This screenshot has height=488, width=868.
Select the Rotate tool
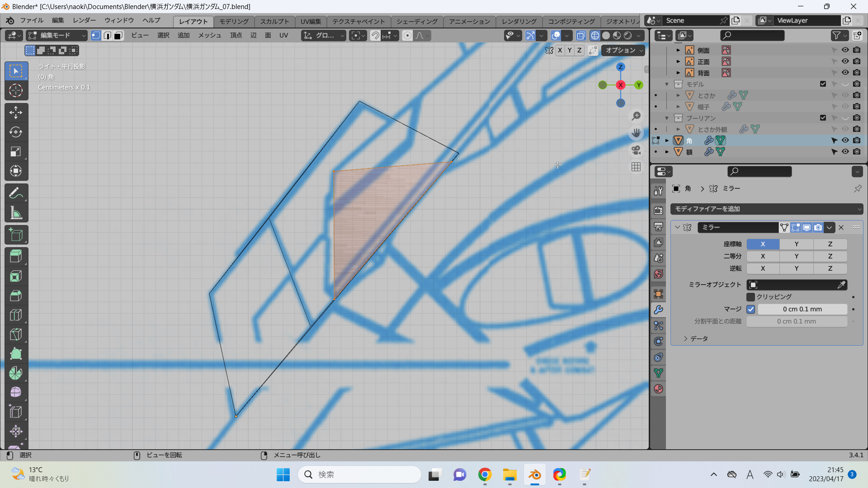(16, 132)
